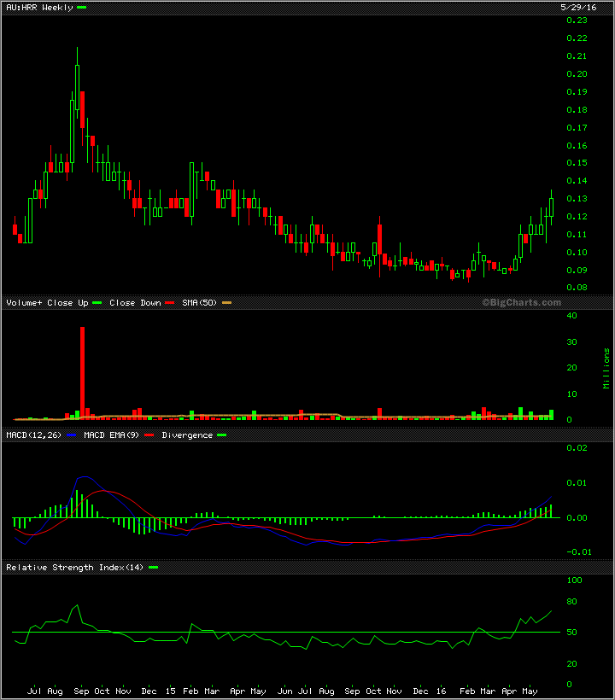This screenshot has height=700, width=615.
Task: Click the Relative Strength Index green swatch
Action: coord(153,567)
